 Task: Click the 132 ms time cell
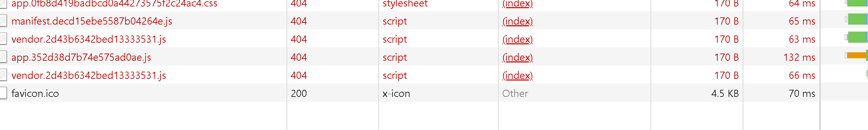click(799, 57)
